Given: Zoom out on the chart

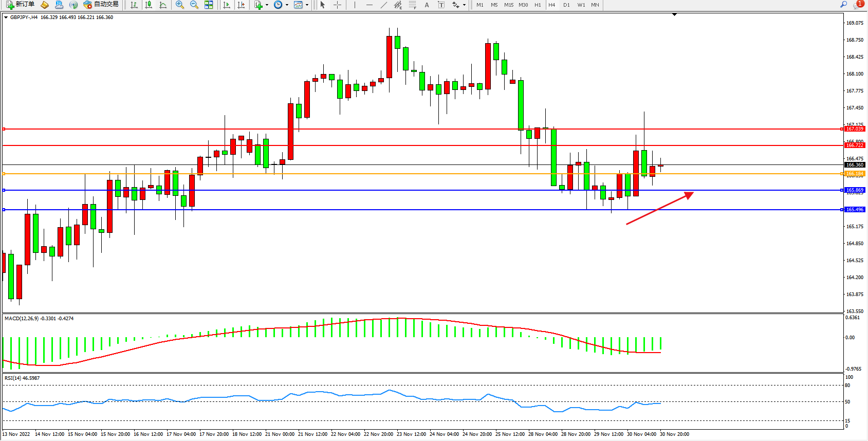Looking at the screenshot, I should 194,5.
